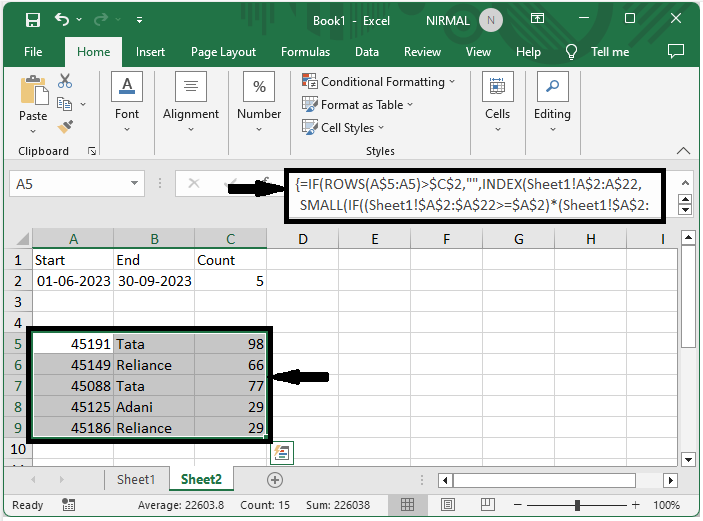Open Conditional Formatting menu
This screenshot has width=703, height=521.
point(379,82)
